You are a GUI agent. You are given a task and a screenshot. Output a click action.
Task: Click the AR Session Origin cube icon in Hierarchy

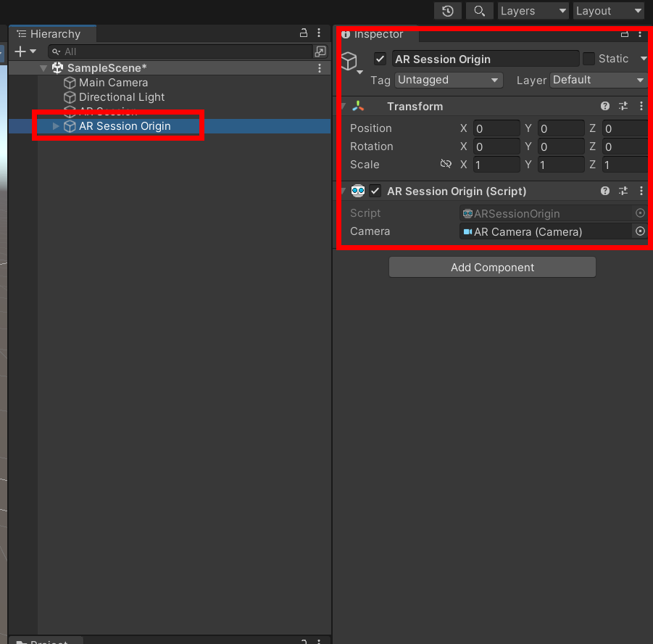click(x=70, y=126)
